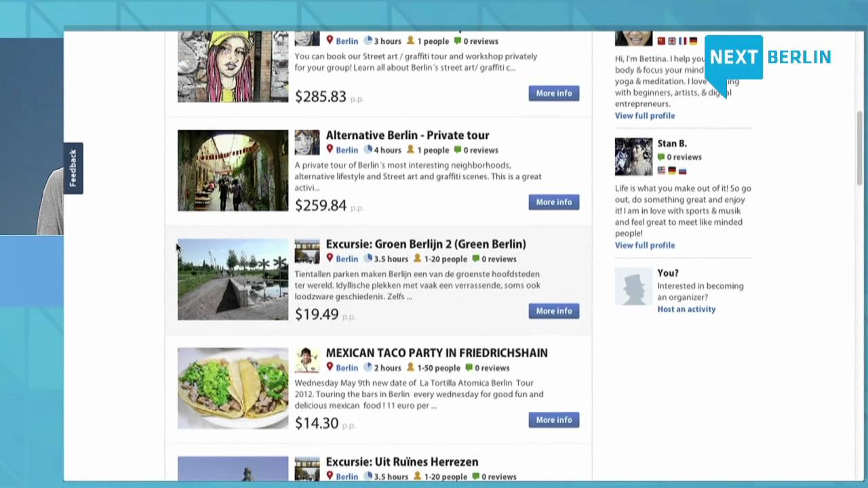
Task: Open Bettina's View full profile link
Action: 645,116
